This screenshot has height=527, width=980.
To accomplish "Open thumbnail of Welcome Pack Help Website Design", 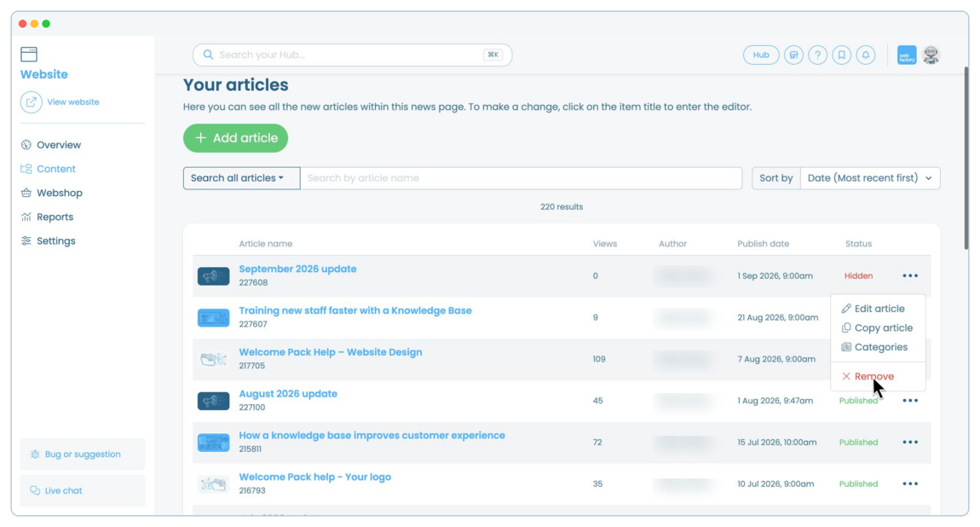I will [x=213, y=359].
